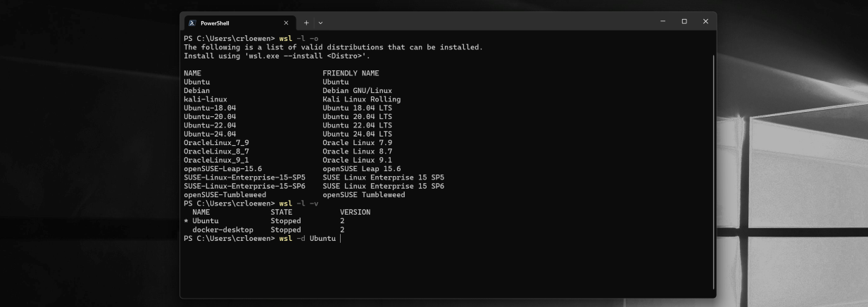Close the terminal window

tap(705, 22)
